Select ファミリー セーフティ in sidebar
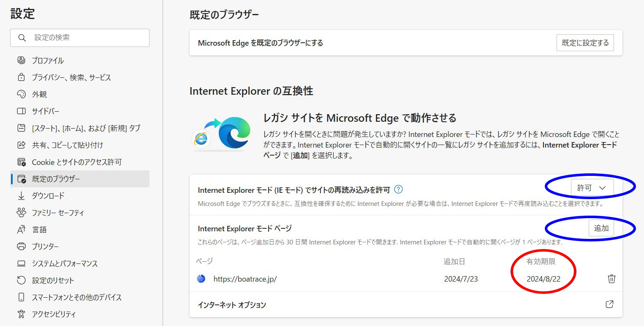Viewport: 644px width, 326px height. pos(58,213)
